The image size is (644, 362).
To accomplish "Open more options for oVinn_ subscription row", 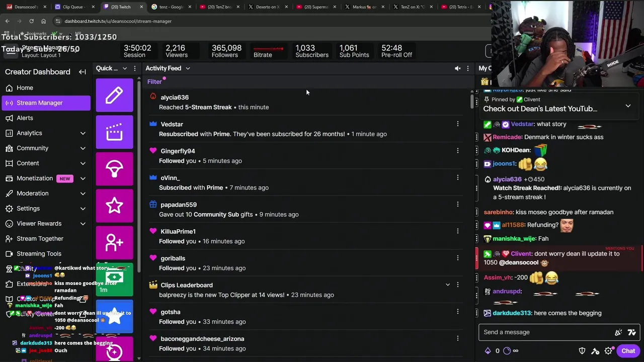I will (457, 177).
